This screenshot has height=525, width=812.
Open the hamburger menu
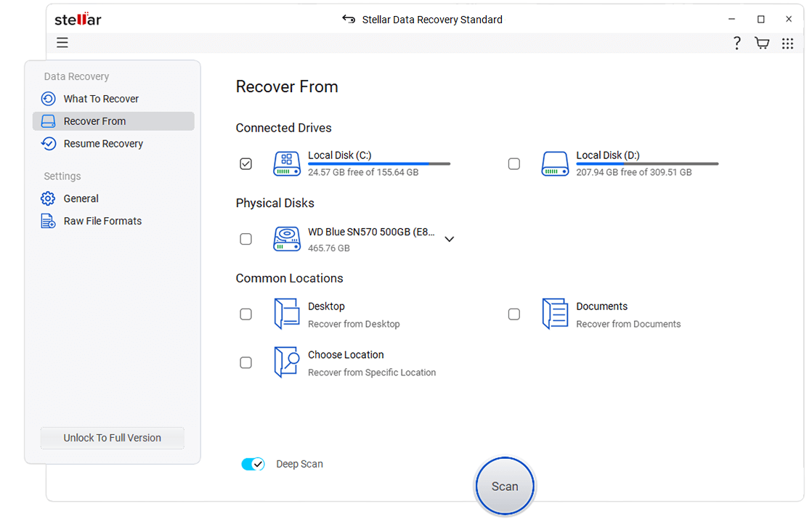pos(62,43)
